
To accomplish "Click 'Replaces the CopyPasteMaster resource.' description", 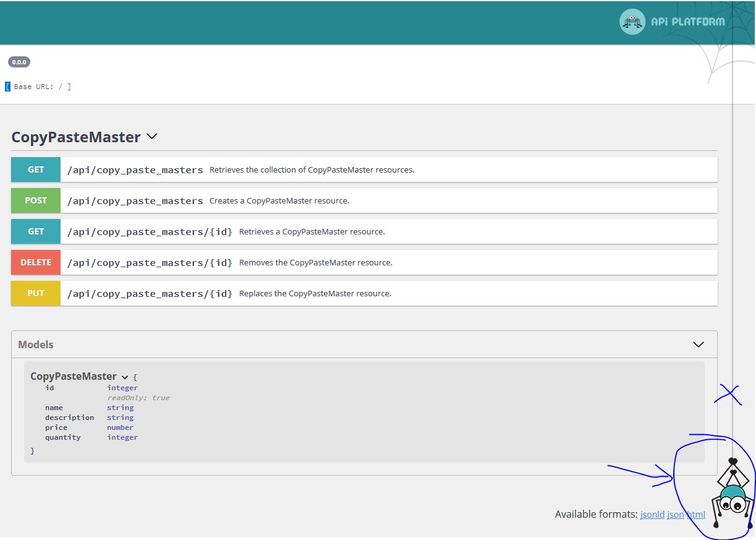I will click(x=315, y=293).
